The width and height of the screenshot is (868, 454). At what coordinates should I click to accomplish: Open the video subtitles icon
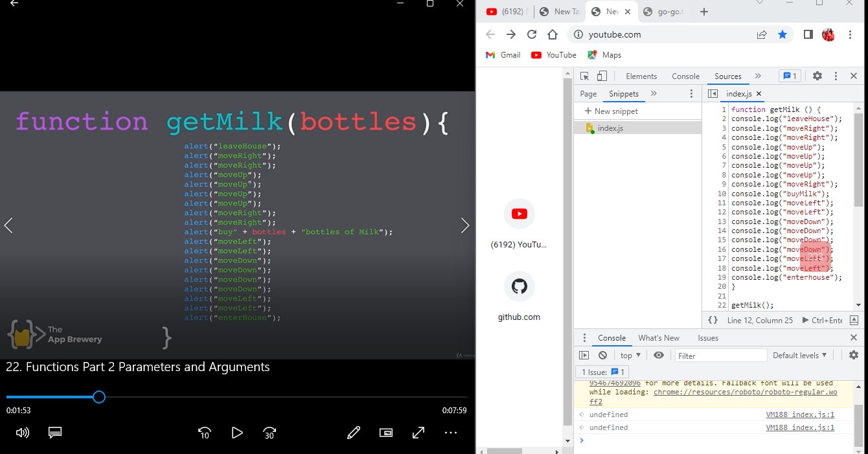click(55, 433)
